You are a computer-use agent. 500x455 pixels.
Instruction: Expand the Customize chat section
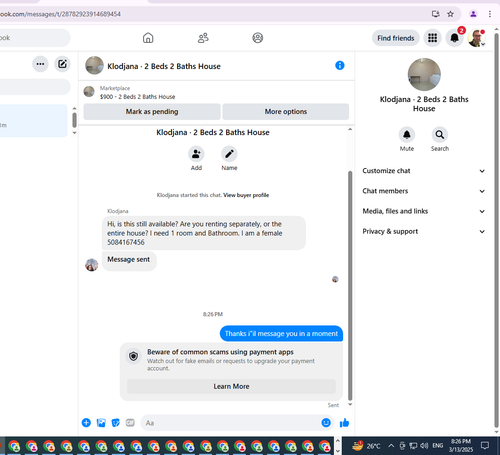tap(424, 171)
